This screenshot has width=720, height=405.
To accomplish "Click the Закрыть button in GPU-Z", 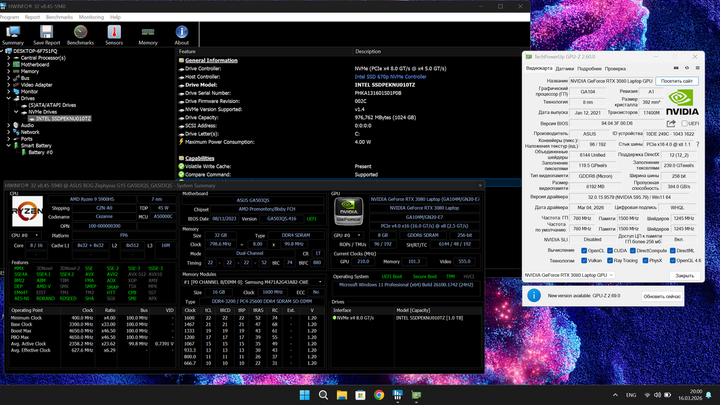I will (x=685, y=276).
